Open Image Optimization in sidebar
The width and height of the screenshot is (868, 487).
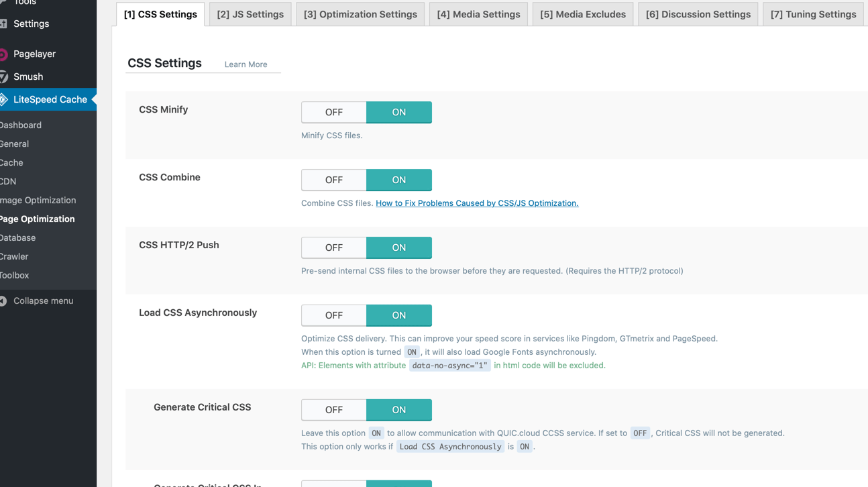click(38, 201)
